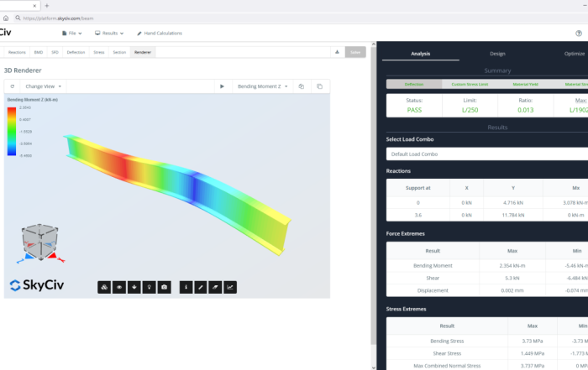Select the Design tab in right panel
Screen dimensions: 588x370
(x=497, y=53)
